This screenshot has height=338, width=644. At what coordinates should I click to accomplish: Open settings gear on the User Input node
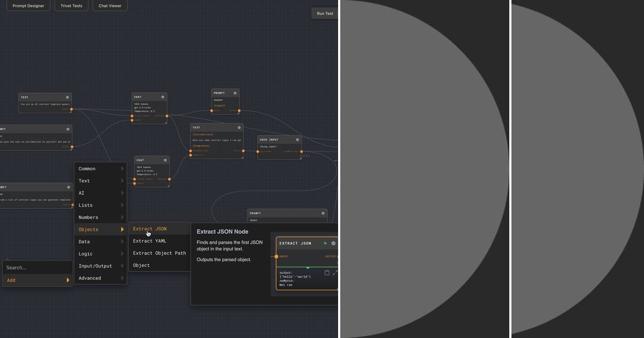tap(297, 139)
